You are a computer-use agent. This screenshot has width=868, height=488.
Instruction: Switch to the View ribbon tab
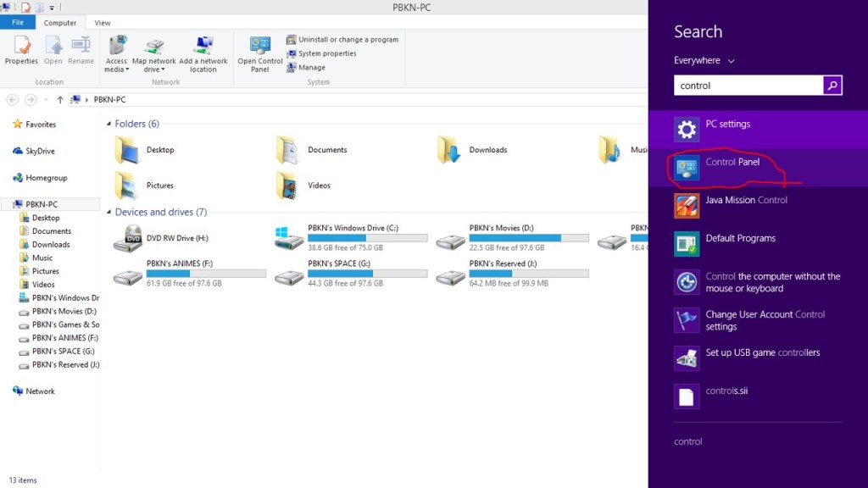[103, 23]
